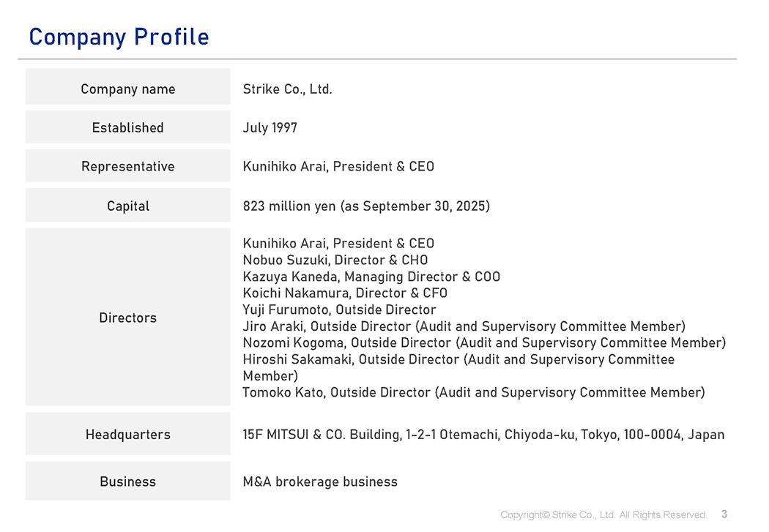Select the Tomoko Kato director line
Image resolution: width=769 pixels, height=532 pixels.
click(x=473, y=393)
